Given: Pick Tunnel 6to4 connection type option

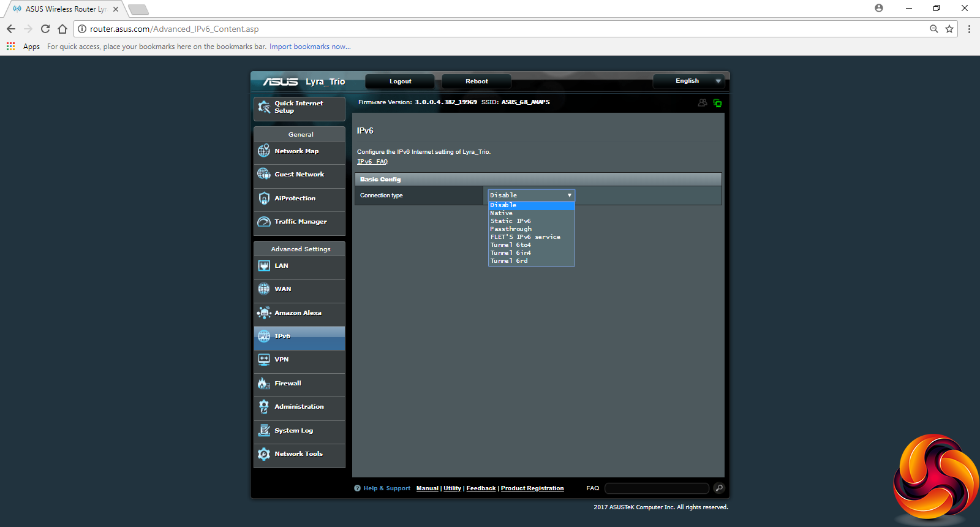Looking at the screenshot, I should click(x=510, y=245).
